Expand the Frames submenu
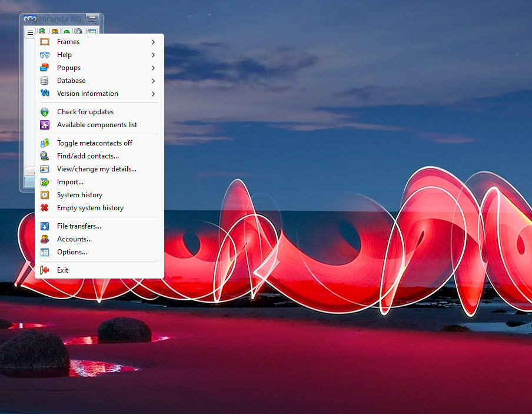Screen dimensions: 532x414 point(99,42)
